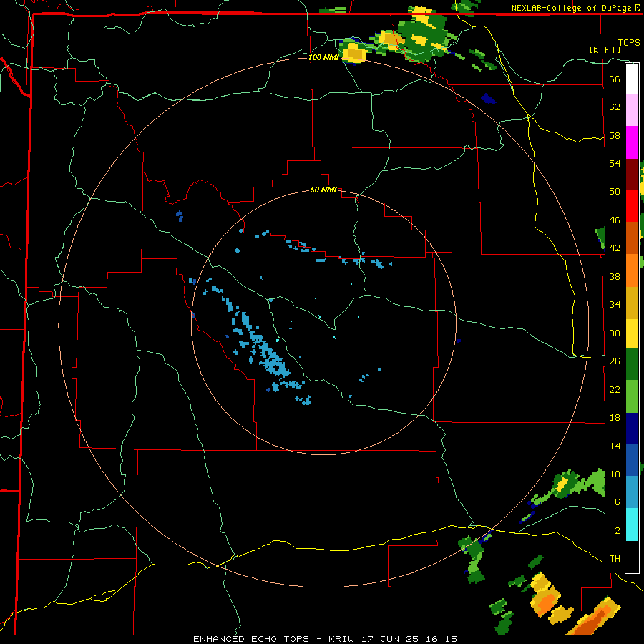Click the KRIW station identifier in caption

click(x=342, y=639)
